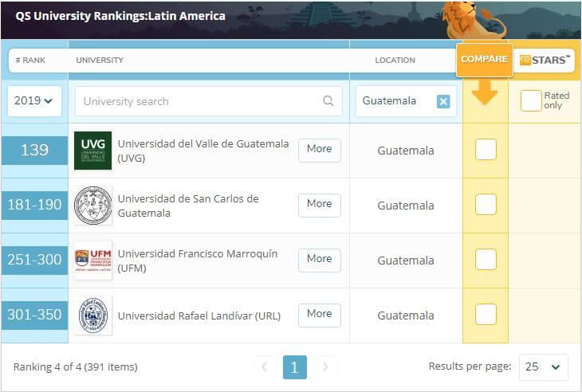Go to next page arrow
The image size is (582, 392).
325,367
